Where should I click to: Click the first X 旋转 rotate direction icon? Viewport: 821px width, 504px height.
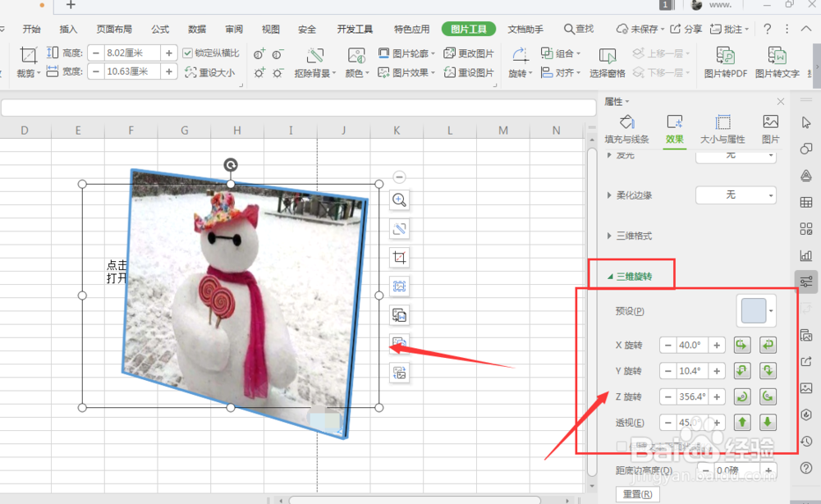(742, 345)
